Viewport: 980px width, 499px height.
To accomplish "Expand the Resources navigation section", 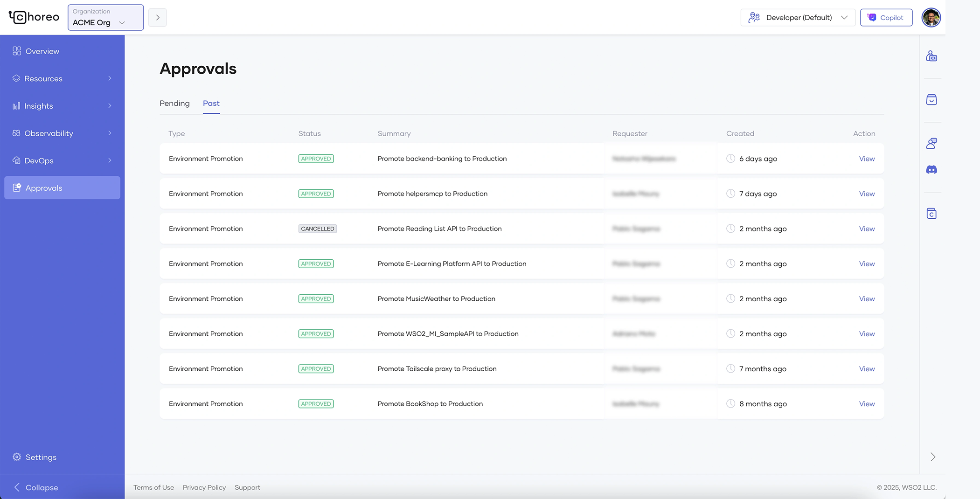I will [62, 78].
